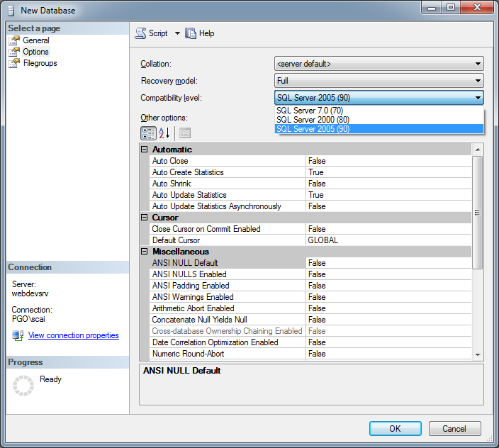Maximize the New Database window
This screenshot has height=448, width=499.
[451, 8]
